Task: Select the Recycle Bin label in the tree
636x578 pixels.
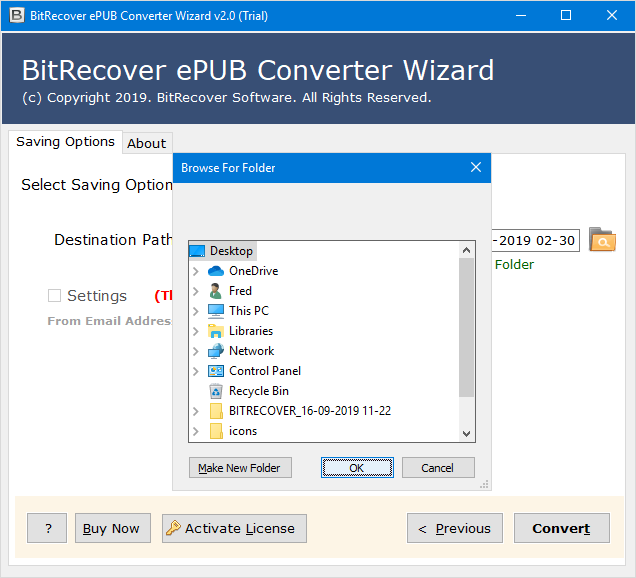Action: pos(259,391)
